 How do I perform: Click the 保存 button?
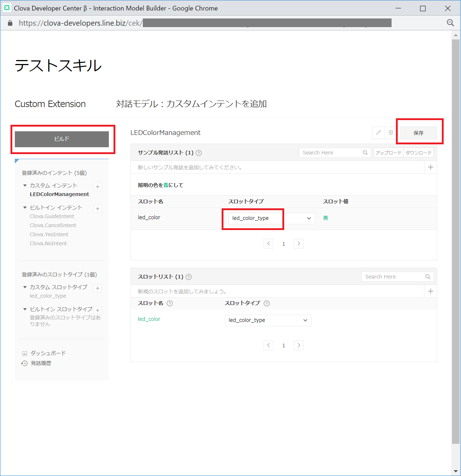click(418, 133)
